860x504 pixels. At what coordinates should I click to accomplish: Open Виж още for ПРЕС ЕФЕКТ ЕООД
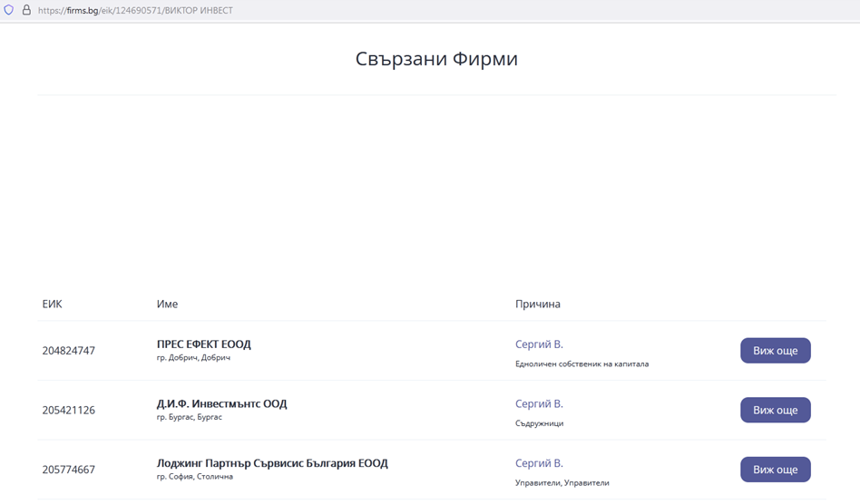point(775,351)
